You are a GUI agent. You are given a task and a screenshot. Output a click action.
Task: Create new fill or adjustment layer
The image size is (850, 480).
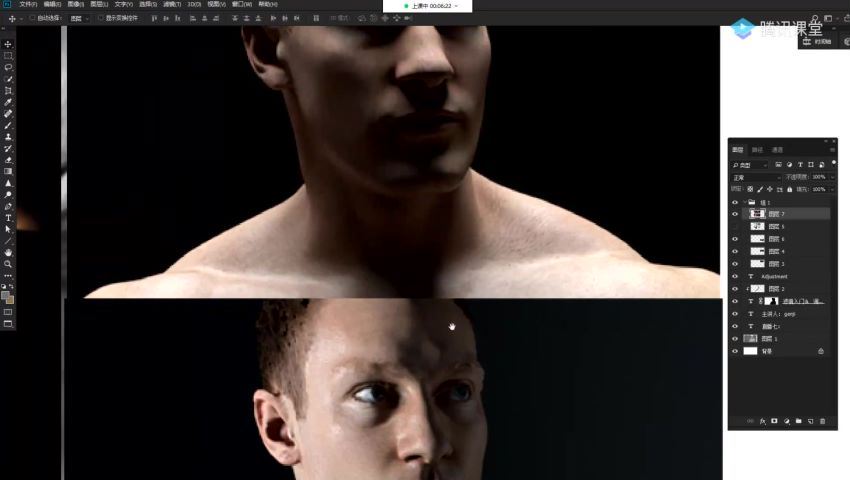pos(787,421)
